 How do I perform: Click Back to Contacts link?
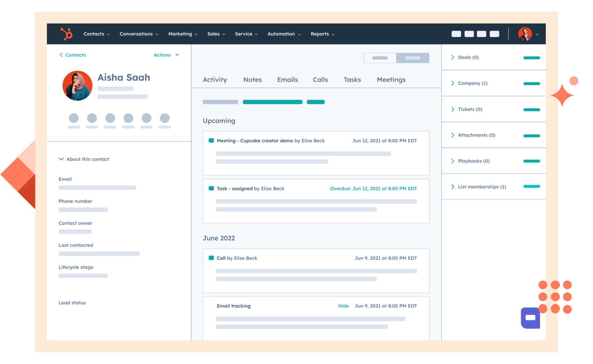(x=72, y=55)
